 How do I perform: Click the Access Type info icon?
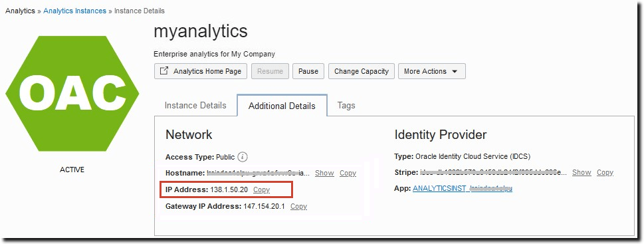(x=243, y=157)
